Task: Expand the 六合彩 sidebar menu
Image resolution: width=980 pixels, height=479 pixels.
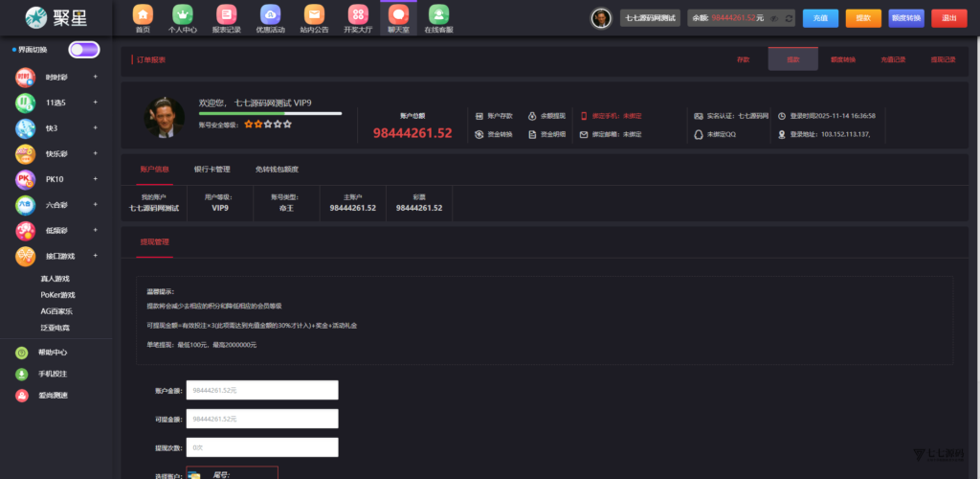Action: pos(57,205)
